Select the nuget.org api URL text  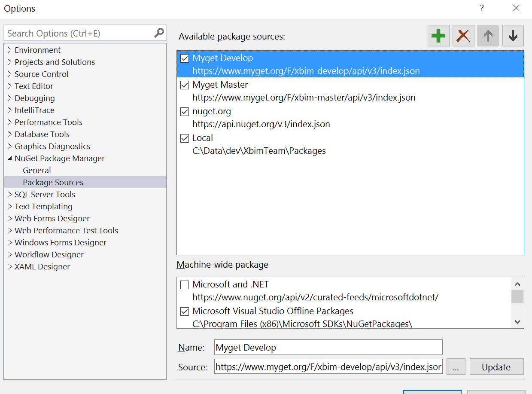(261, 125)
